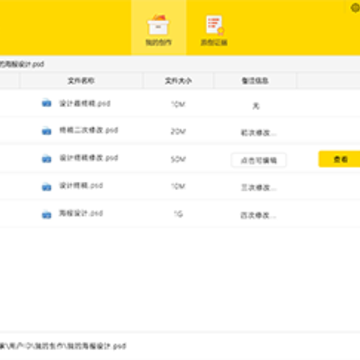Click the 20M file size cell

pos(178,132)
